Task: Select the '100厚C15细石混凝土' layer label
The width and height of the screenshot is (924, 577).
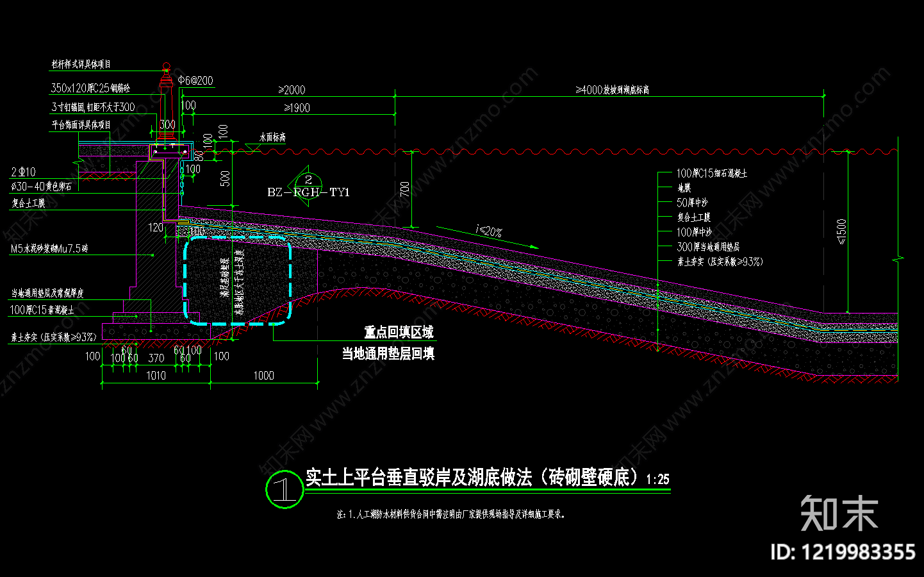Action: [x=712, y=173]
